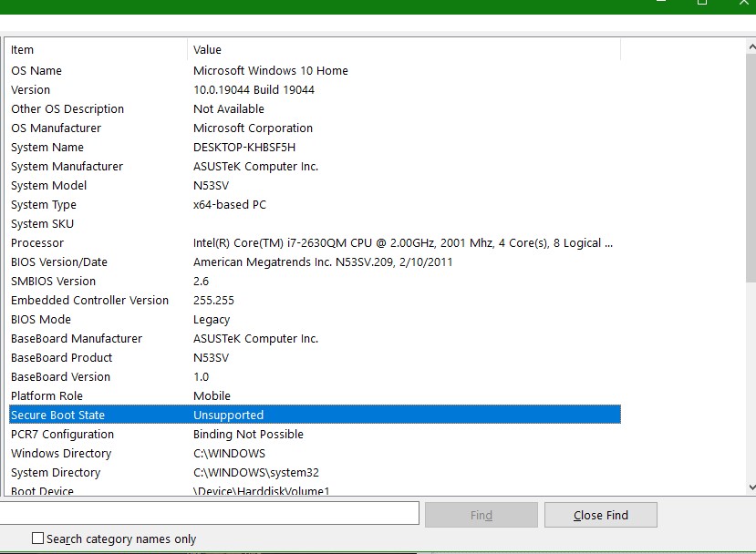Click the Close Find button

[x=600, y=515]
